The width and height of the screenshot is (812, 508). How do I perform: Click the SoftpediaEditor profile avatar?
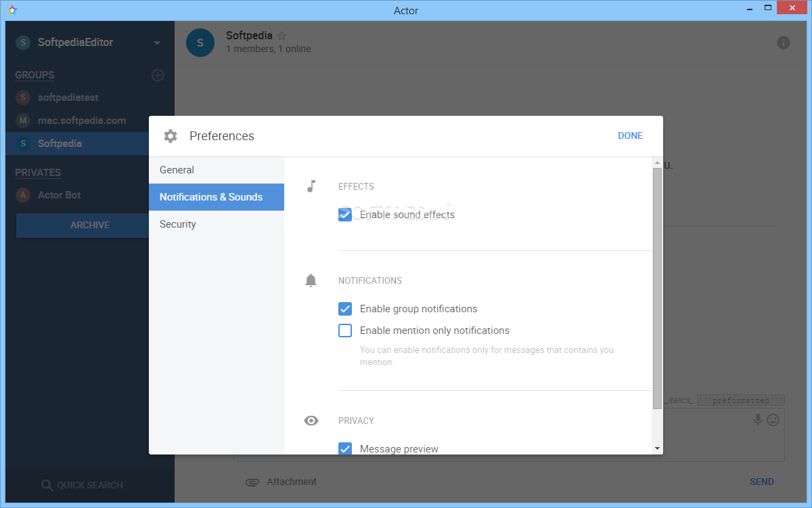click(x=23, y=43)
